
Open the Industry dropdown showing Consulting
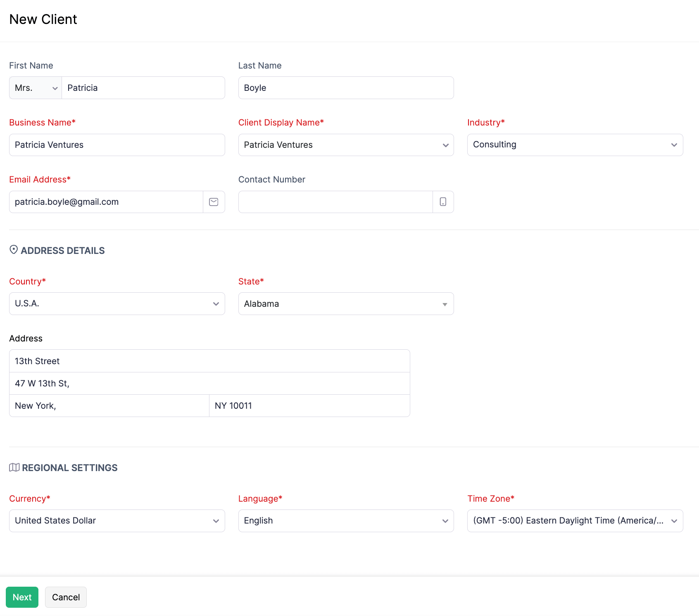[674, 145]
